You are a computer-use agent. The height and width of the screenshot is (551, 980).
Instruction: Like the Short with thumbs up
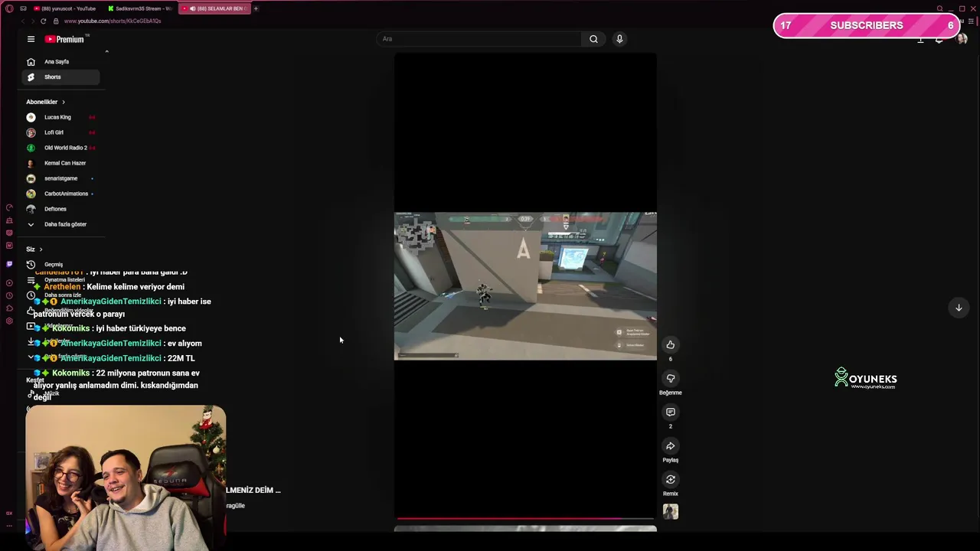pos(670,344)
